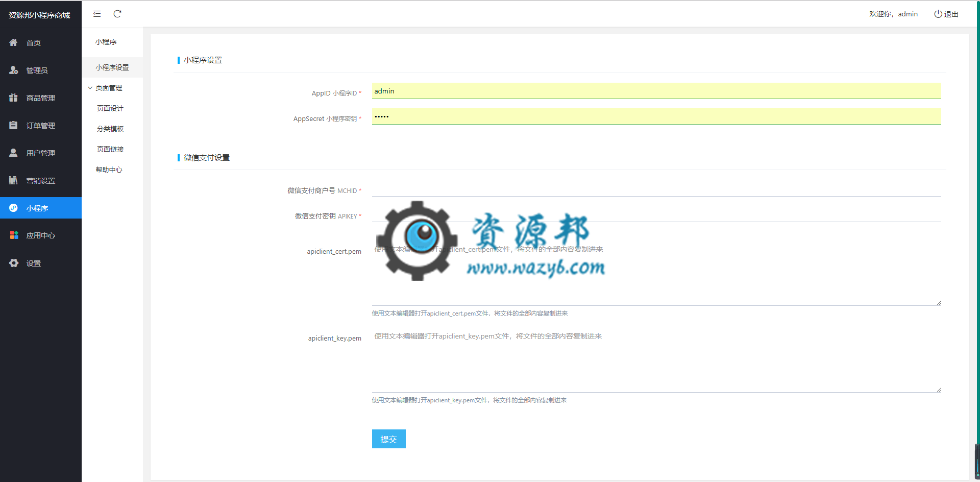Click the page vertical scrollbar thumb

coord(977,461)
